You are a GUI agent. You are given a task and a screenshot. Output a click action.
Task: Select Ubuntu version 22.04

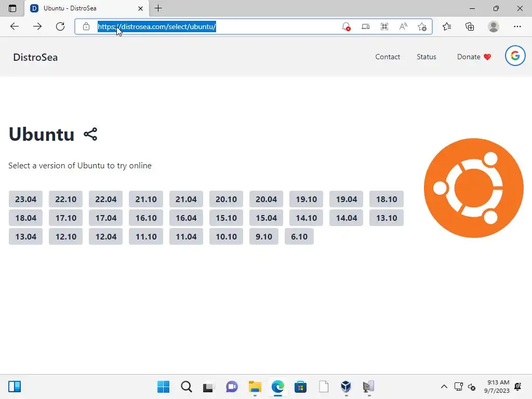click(x=106, y=199)
